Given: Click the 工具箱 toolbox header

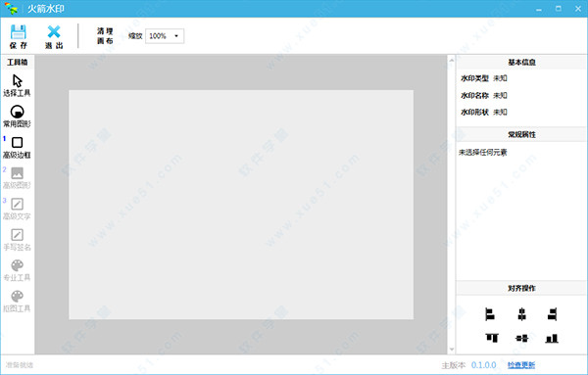Looking at the screenshot, I should [18, 63].
